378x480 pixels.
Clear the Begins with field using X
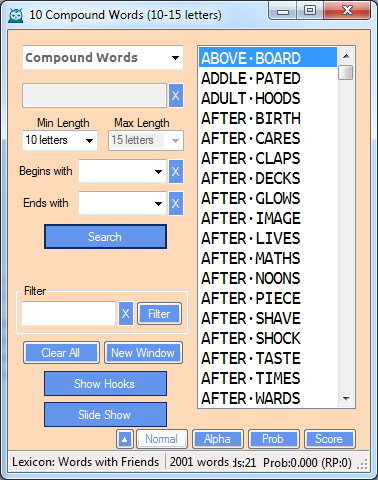pos(176,171)
